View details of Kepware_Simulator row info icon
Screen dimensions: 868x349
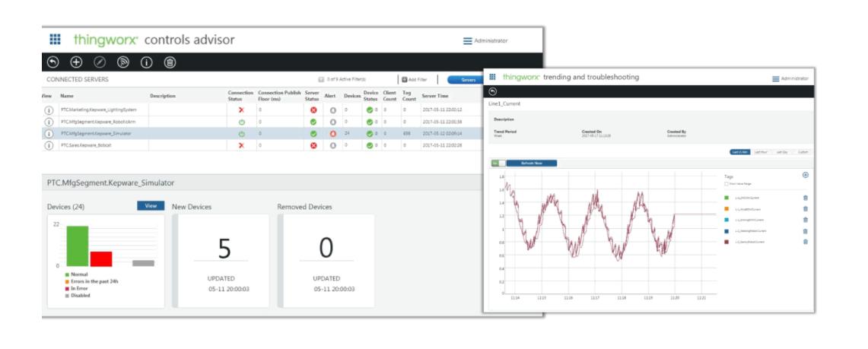click(x=49, y=133)
